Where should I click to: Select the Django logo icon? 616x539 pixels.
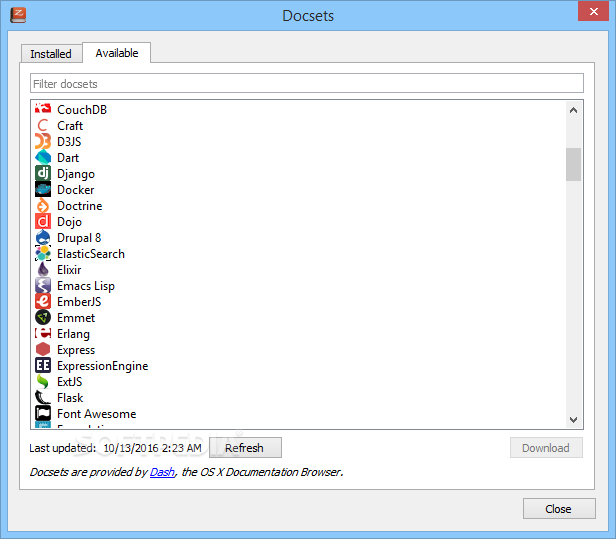point(43,173)
